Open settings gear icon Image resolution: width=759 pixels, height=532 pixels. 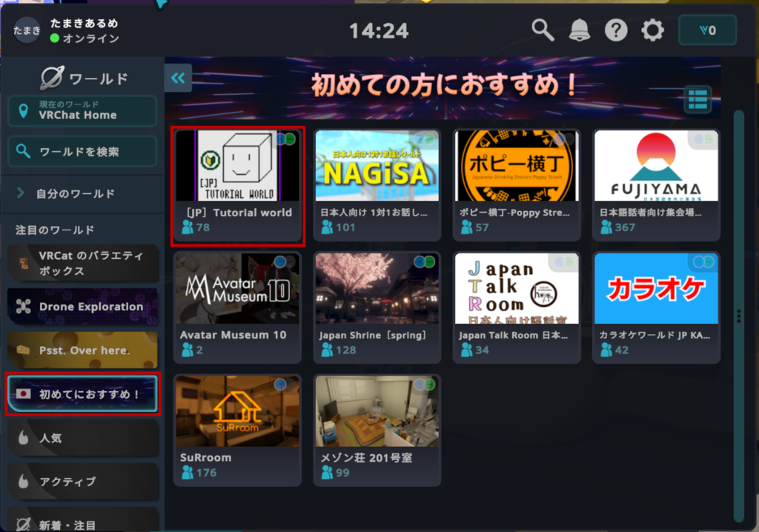coord(652,30)
